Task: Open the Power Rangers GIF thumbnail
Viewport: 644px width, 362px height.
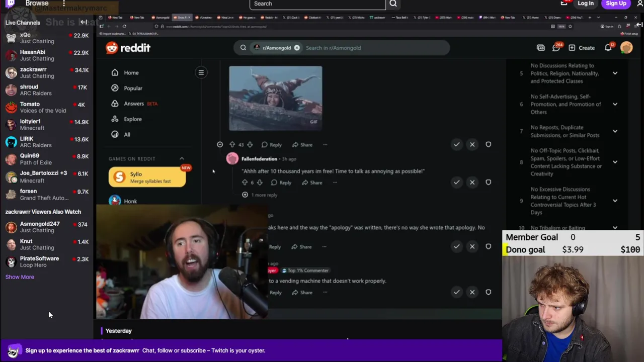Action: tap(276, 98)
